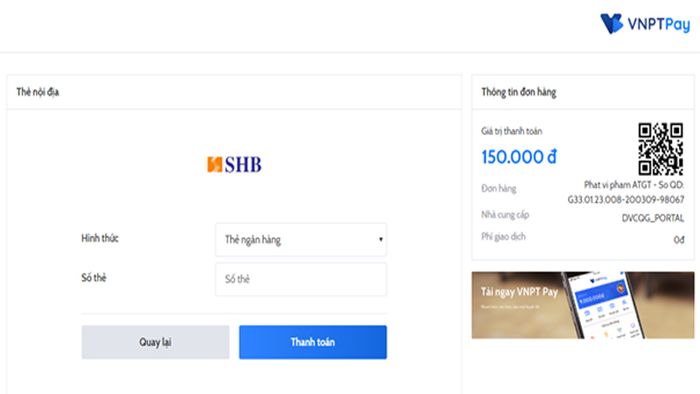The image size is (700, 394).
Task: Click the VNPTPay brand text
Action: (658, 24)
